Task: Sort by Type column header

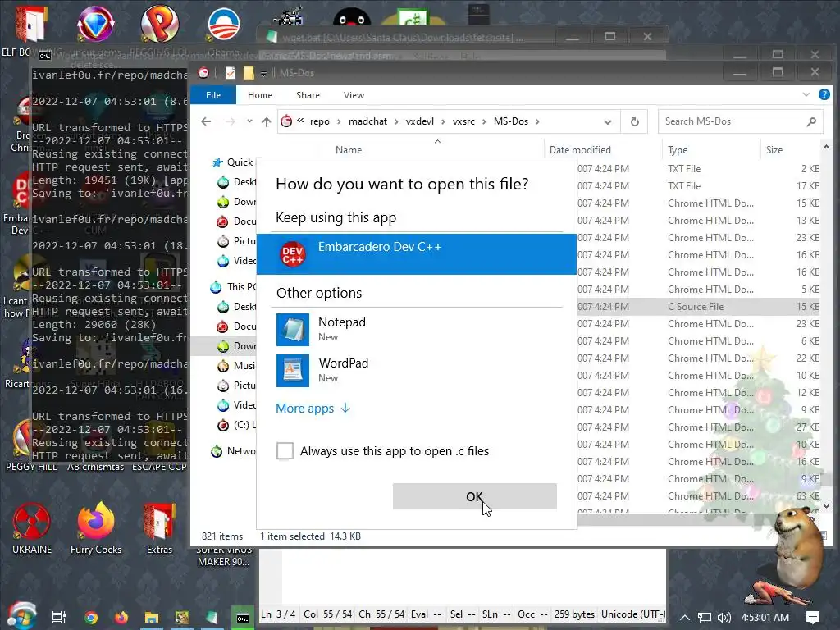Action: [678, 150]
